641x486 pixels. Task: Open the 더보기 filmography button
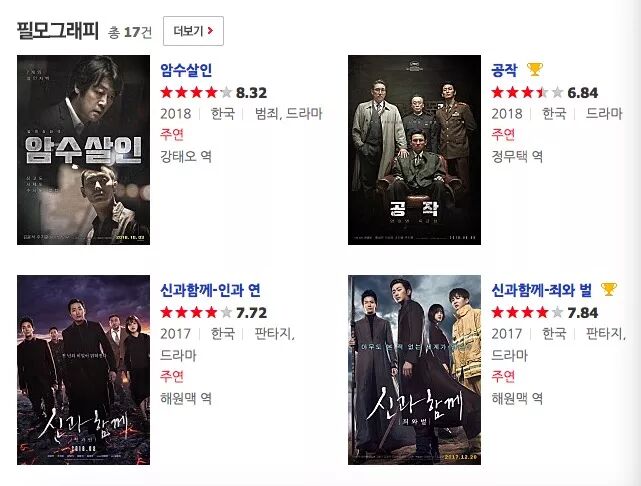[x=193, y=31]
